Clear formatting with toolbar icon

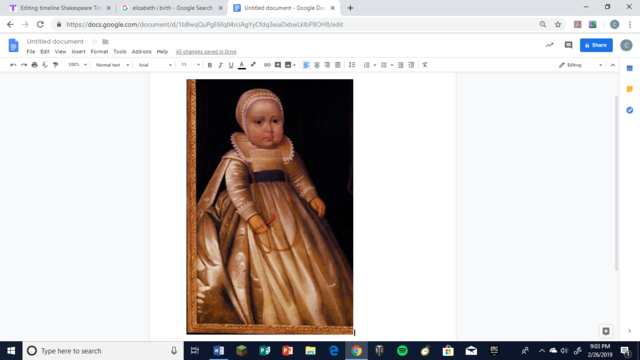click(425, 65)
